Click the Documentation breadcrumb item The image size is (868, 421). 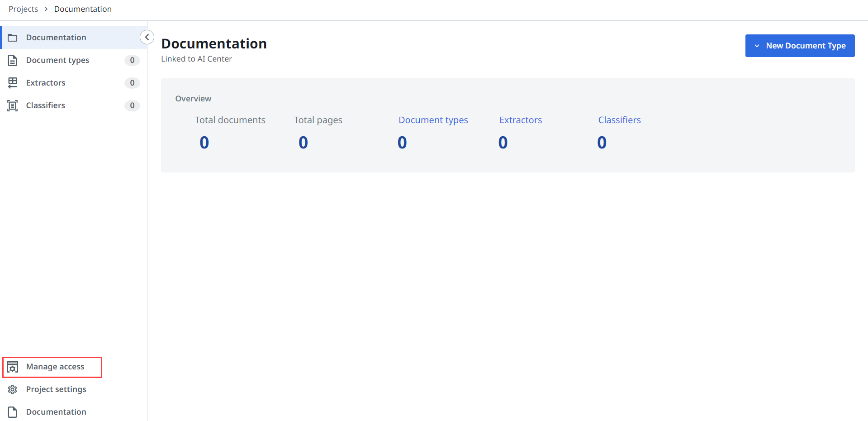(83, 9)
